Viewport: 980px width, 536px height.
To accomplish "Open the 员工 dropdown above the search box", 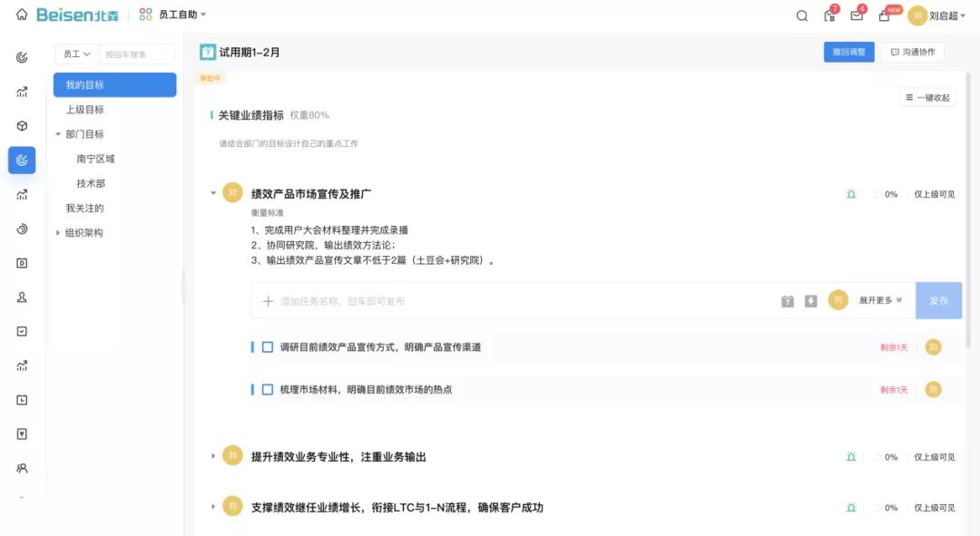I will point(75,54).
